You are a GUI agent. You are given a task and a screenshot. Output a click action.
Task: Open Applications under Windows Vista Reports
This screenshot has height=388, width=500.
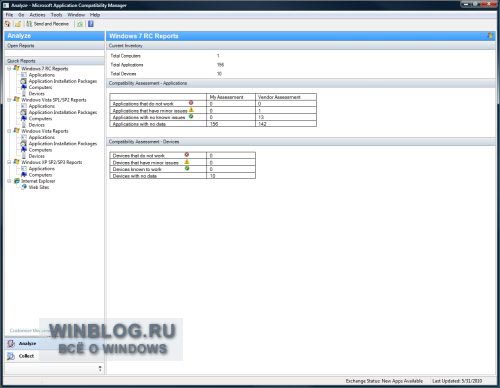coord(42,137)
